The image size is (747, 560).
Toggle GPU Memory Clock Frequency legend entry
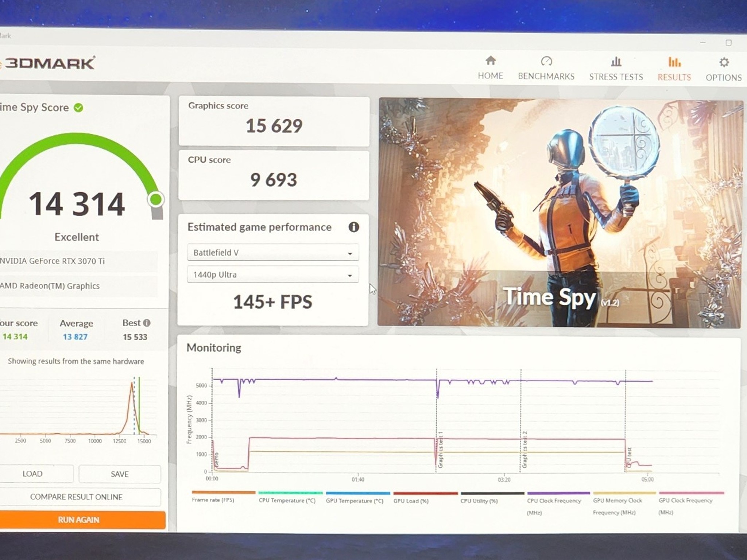[x=624, y=503]
